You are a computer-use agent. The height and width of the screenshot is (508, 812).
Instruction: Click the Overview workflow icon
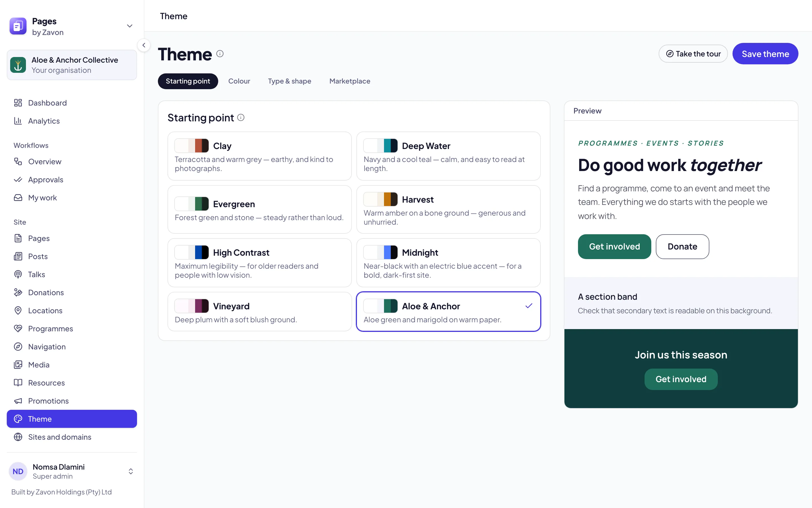[x=18, y=162]
